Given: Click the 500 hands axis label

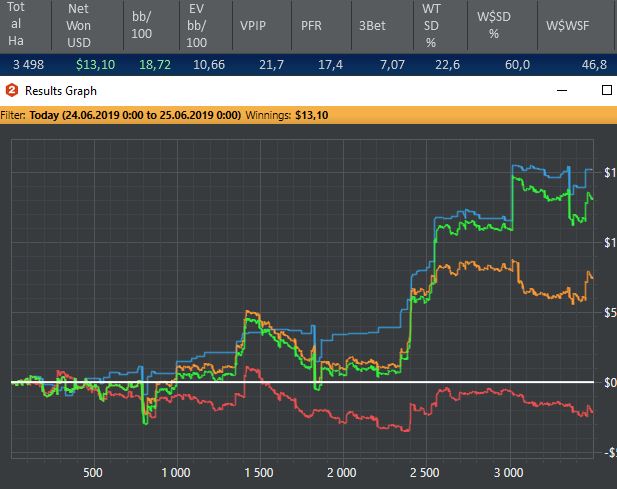Looking at the screenshot, I should [x=93, y=472].
